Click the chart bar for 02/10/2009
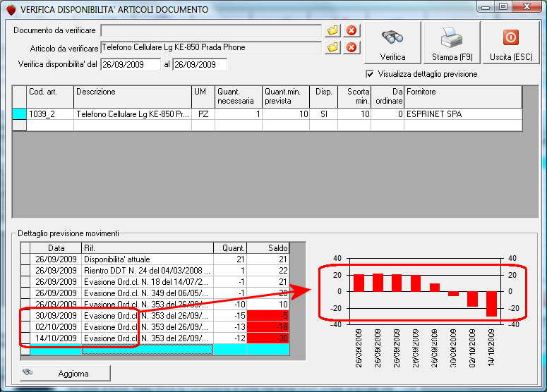The width and height of the screenshot is (547, 392). point(472,299)
